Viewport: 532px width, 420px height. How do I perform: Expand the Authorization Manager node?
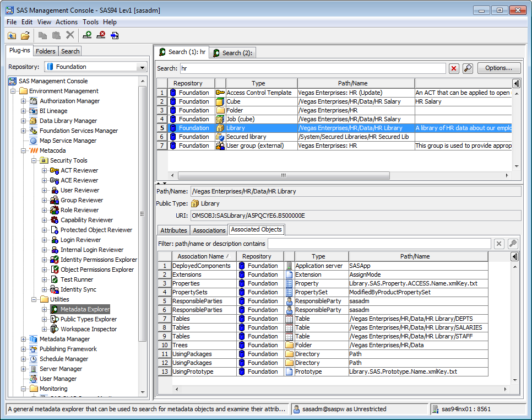click(x=24, y=101)
